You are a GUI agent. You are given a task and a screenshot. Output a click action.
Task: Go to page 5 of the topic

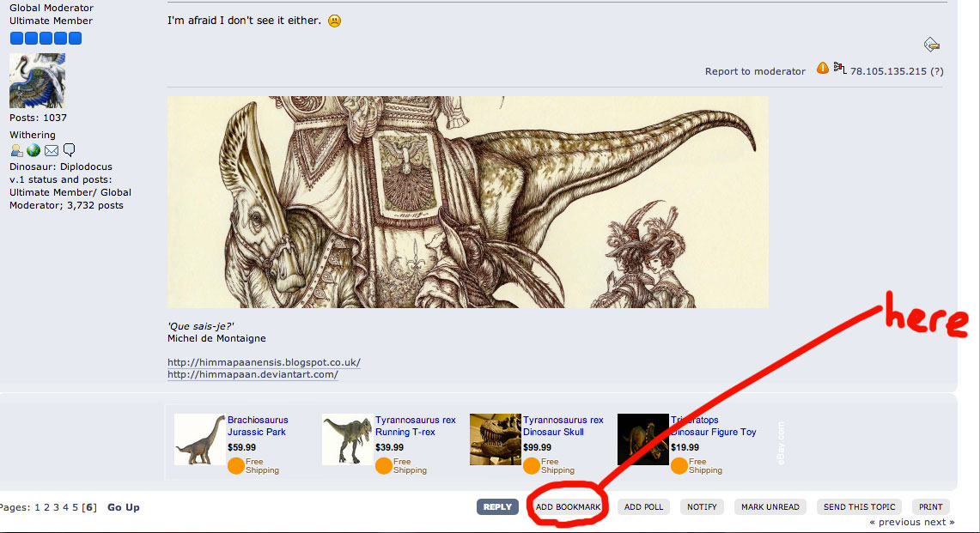click(x=75, y=507)
